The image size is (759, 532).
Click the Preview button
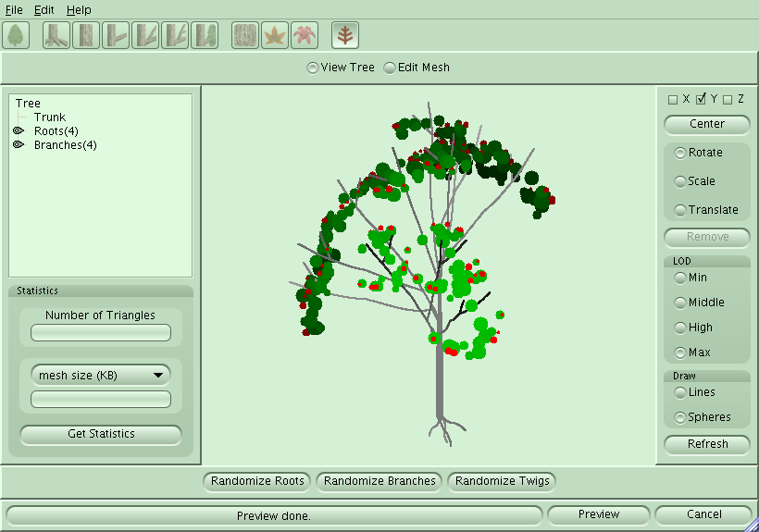[599, 514]
